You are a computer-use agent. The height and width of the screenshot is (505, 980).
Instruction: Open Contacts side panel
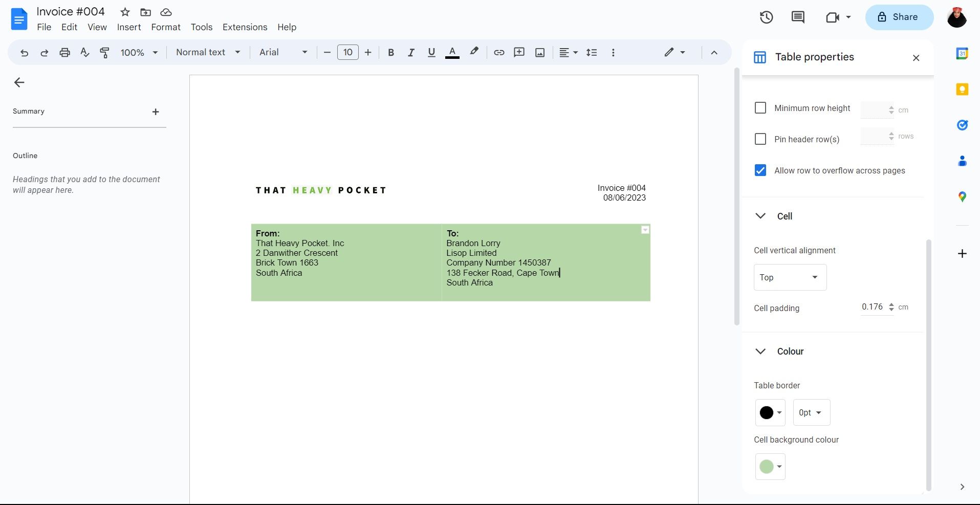962,161
